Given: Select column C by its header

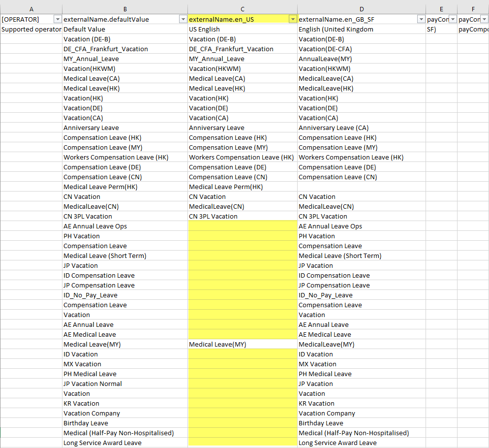Looking at the screenshot, I should [243, 9].
